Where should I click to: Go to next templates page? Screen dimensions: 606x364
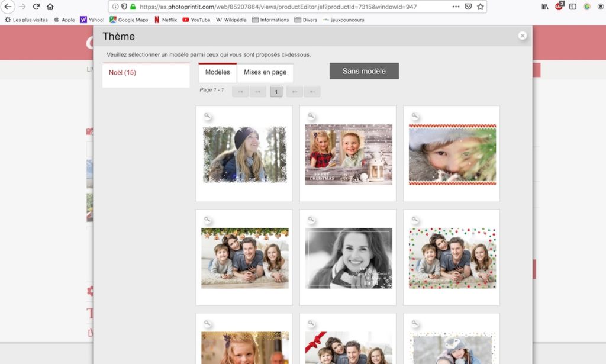pos(295,92)
